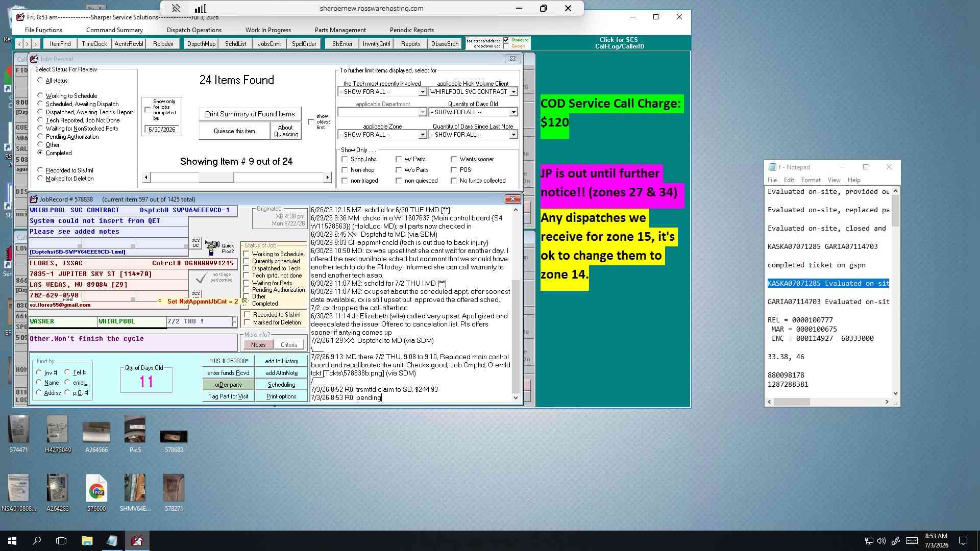Image resolution: width=980 pixels, height=551 pixels.
Task: Expand the Quantity of Days Old dropdown
Action: (513, 112)
